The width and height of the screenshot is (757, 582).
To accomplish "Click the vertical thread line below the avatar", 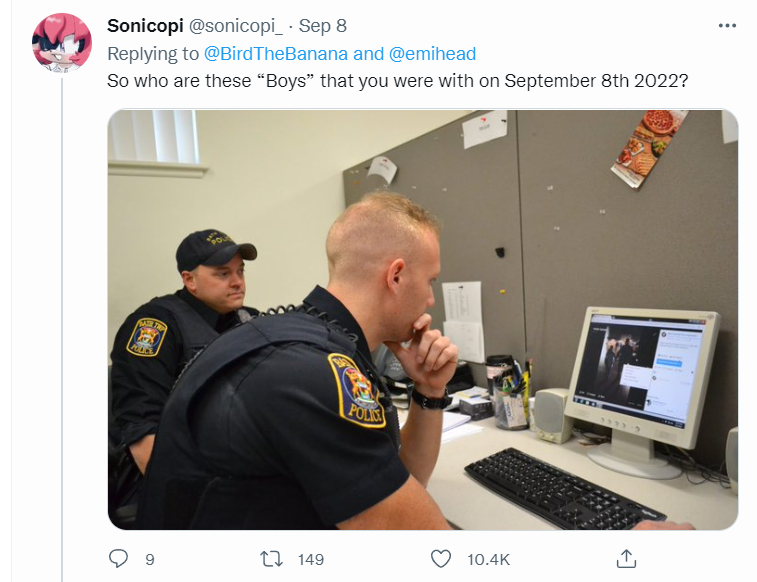I will [62, 330].
